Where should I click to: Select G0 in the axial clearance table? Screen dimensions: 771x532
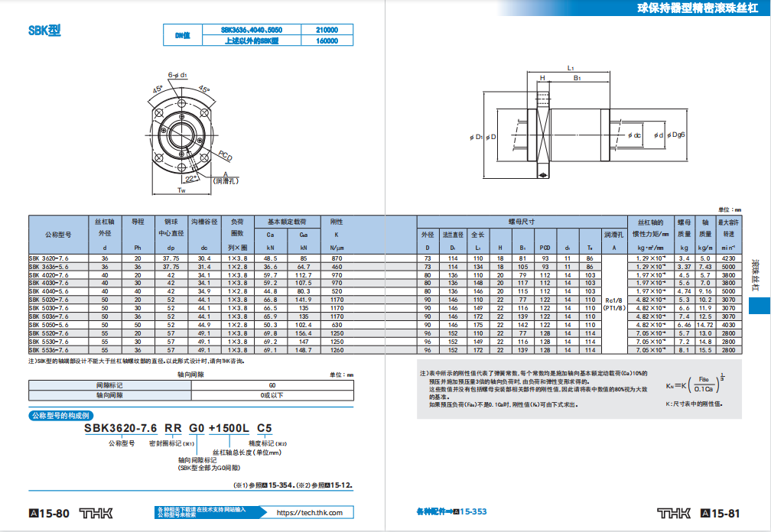(x=272, y=385)
